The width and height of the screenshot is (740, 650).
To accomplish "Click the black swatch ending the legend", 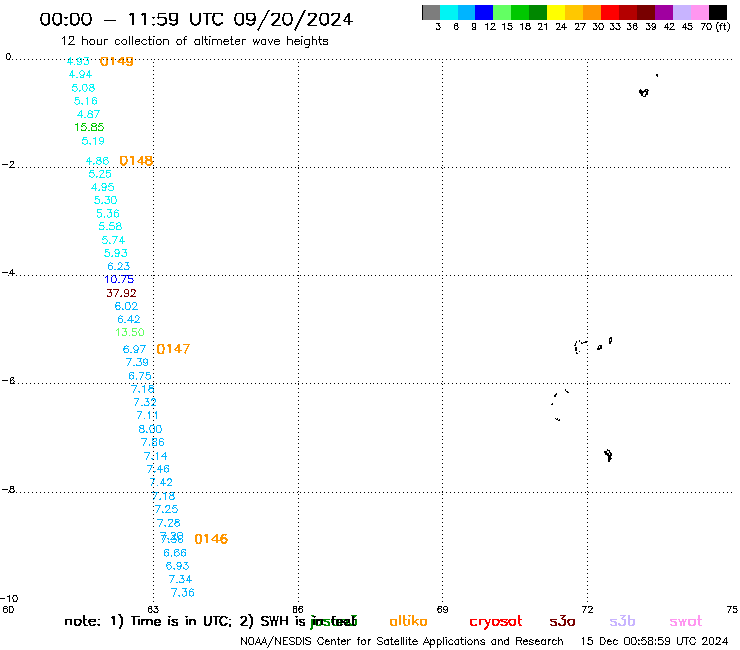I will coord(718,13).
